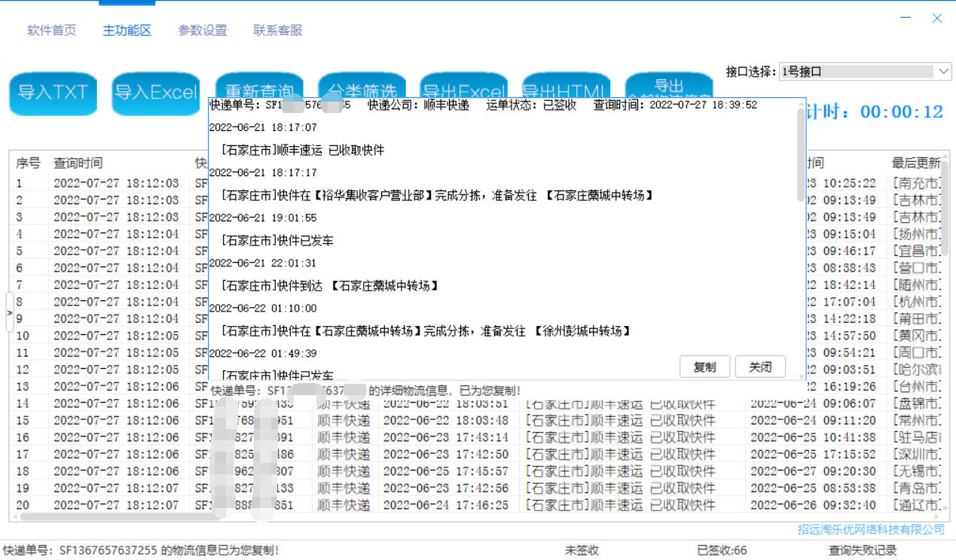The width and height of the screenshot is (956, 560).
Task: Click the 导入TXT import button
Action: click(x=53, y=93)
